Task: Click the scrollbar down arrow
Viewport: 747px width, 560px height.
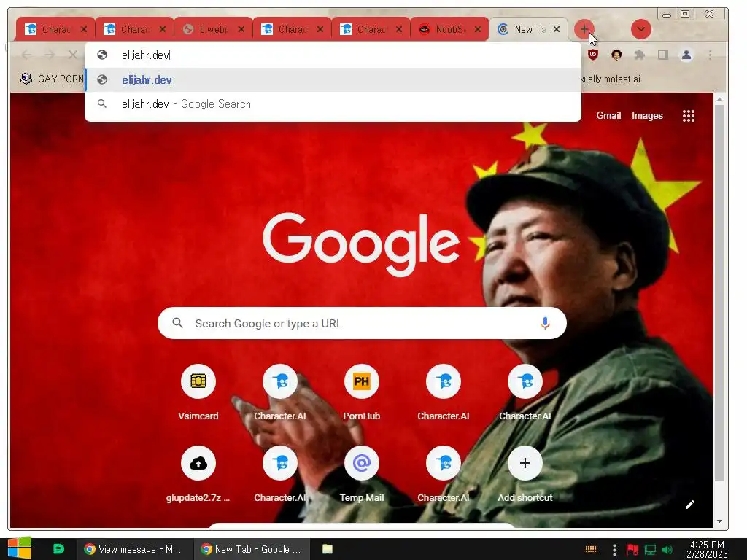Action: (719, 521)
